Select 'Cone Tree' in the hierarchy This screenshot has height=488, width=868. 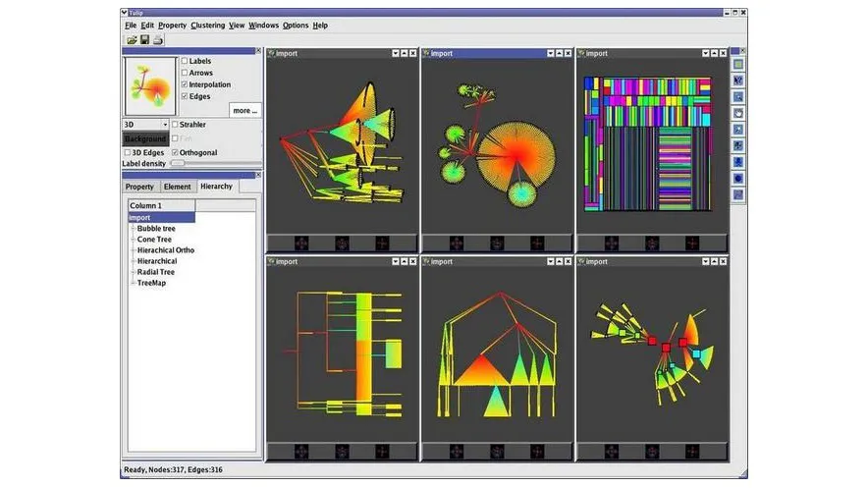pos(154,239)
